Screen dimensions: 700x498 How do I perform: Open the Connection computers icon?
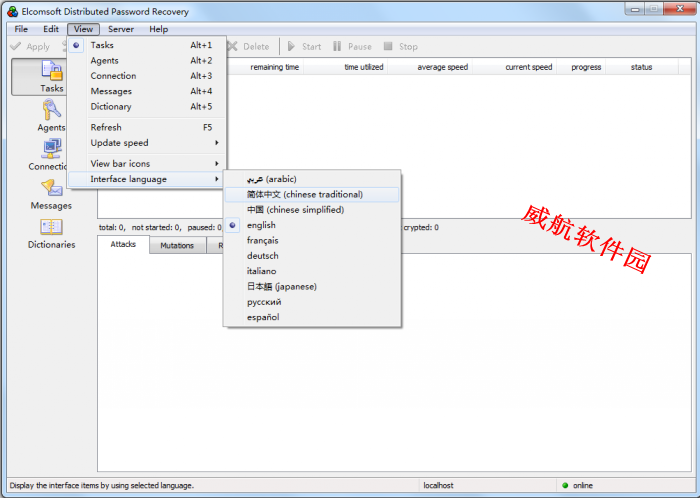52,149
